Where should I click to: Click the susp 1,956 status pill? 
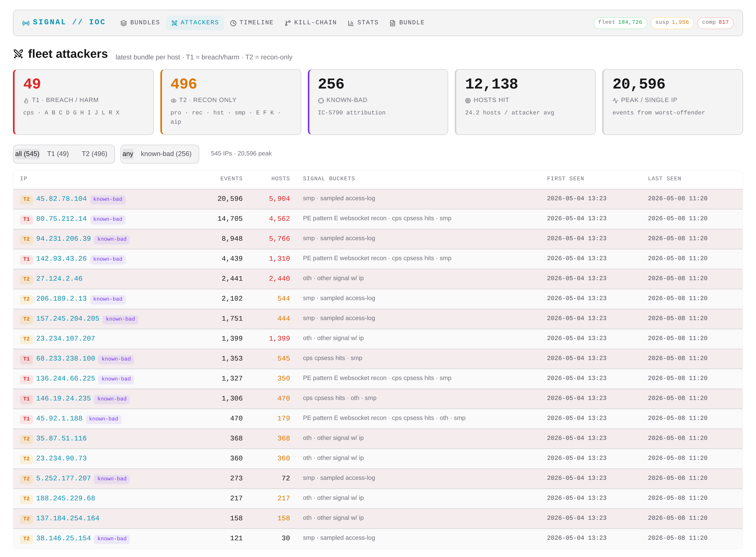click(672, 23)
